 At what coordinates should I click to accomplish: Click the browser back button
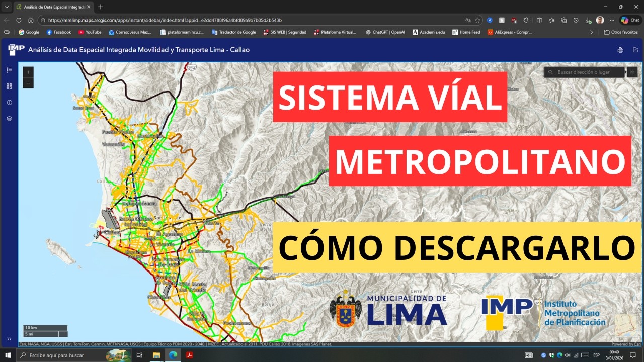[7, 20]
